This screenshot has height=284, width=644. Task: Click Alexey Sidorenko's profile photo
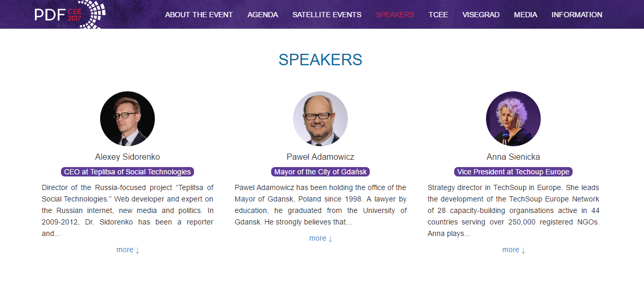pos(127,119)
